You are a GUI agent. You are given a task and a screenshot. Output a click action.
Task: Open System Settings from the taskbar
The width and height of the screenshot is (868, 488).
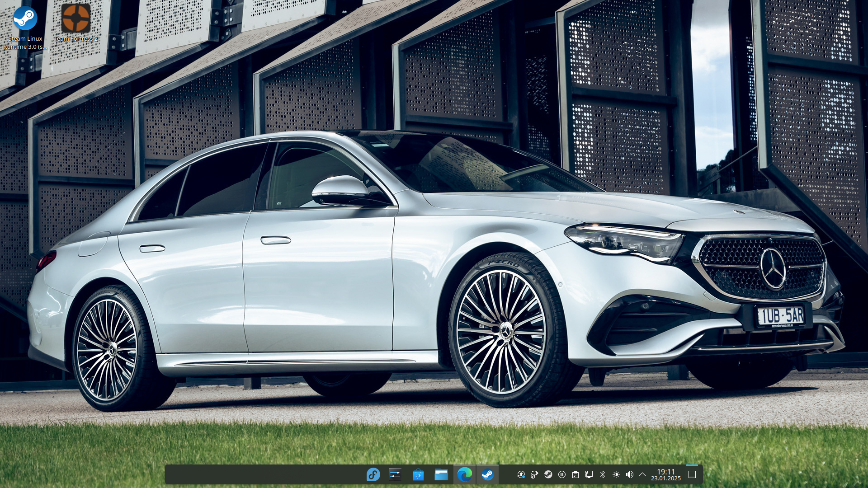click(395, 474)
